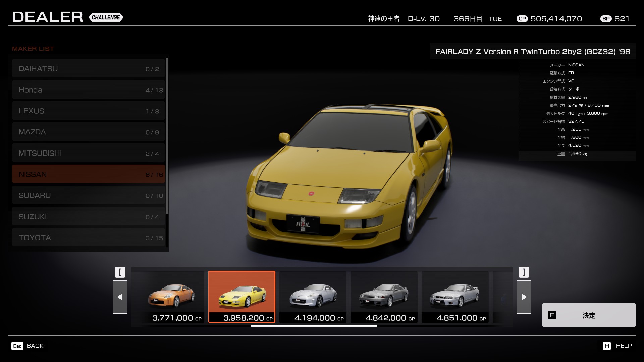
Task: Open the SUBARU maker entry
Action: tap(89, 195)
